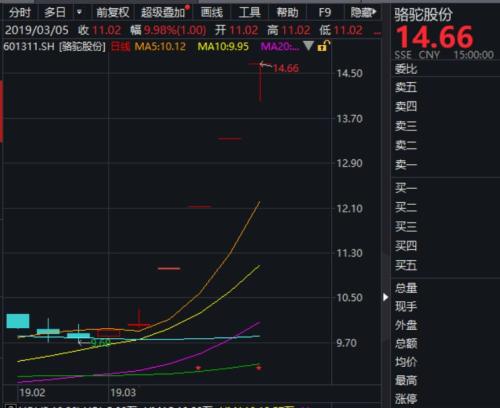Click the large 14.66 current price
The image size is (500, 408).
pos(435,37)
